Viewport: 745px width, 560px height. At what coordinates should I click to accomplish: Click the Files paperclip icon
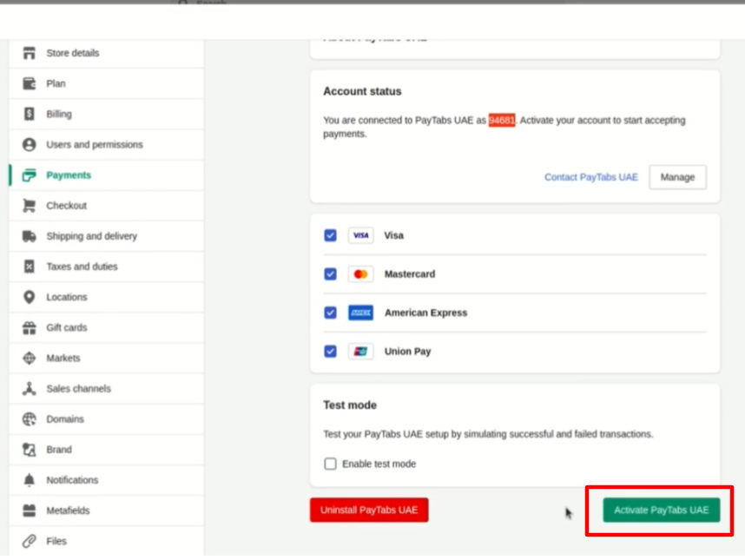[x=29, y=541]
